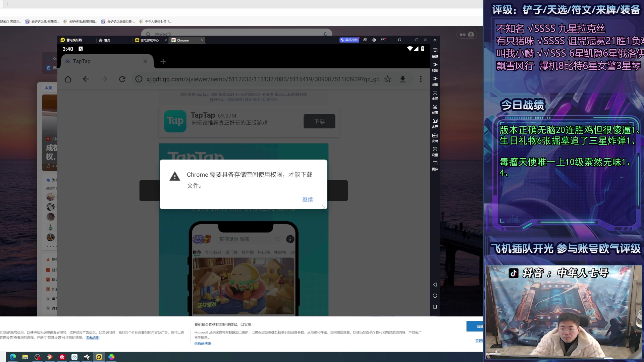The height and width of the screenshot is (362, 644).
Task: Raise emulator volume with 加量
Action: pyautogui.click(x=435, y=67)
